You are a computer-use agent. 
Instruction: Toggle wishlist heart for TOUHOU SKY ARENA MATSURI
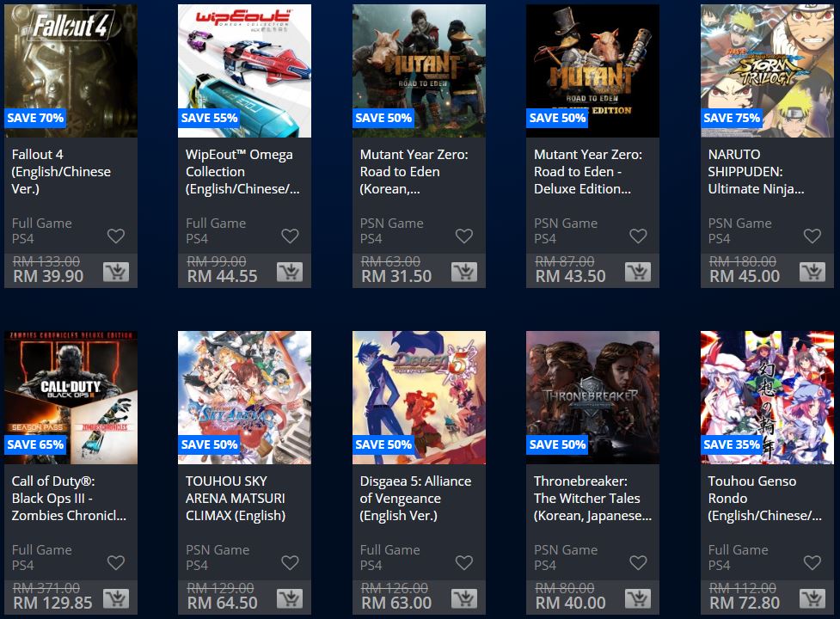click(x=290, y=562)
